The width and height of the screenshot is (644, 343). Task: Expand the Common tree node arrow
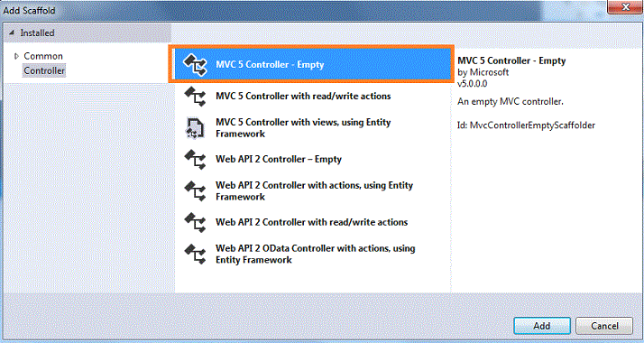[16, 56]
